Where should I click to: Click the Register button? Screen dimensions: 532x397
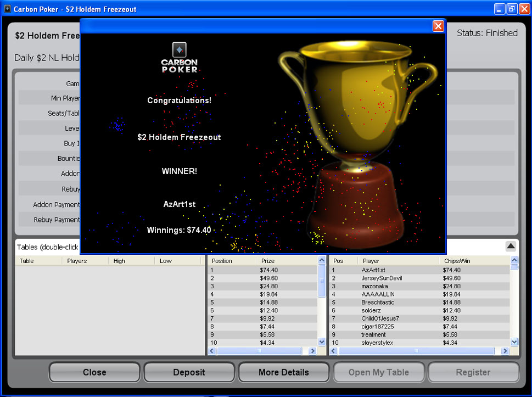pyautogui.click(x=473, y=372)
